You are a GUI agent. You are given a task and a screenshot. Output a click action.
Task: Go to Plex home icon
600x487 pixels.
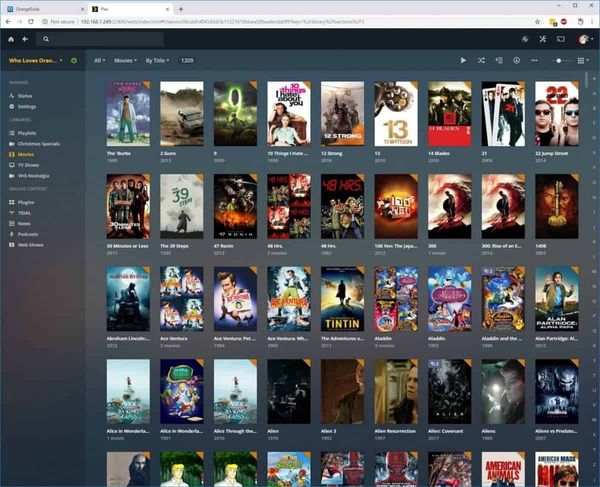click(x=11, y=39)
